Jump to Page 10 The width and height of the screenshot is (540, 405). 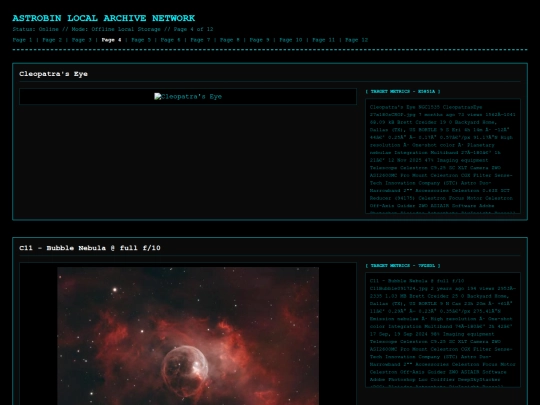tap(291, 40)
